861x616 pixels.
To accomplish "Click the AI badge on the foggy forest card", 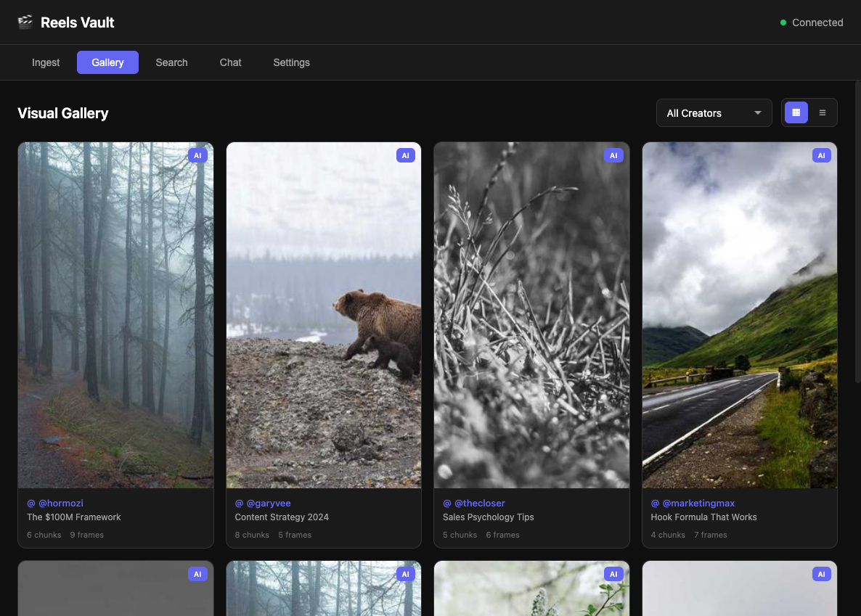I will coord(197,155).
